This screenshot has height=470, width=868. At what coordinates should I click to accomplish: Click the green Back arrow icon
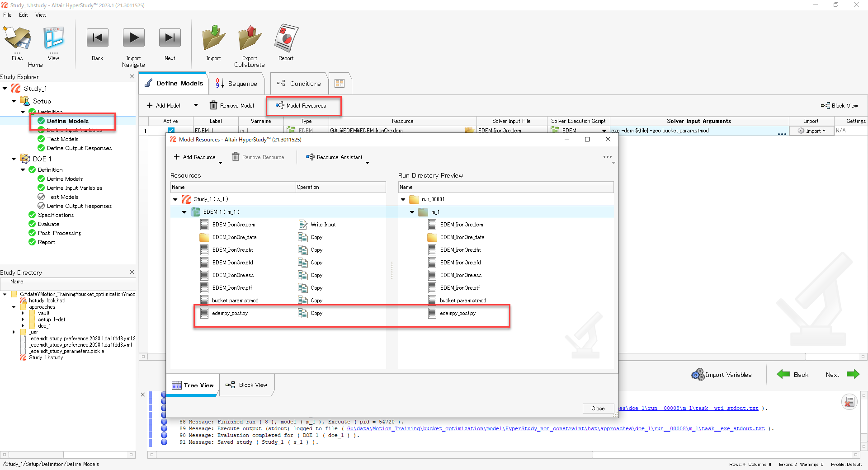783,374
